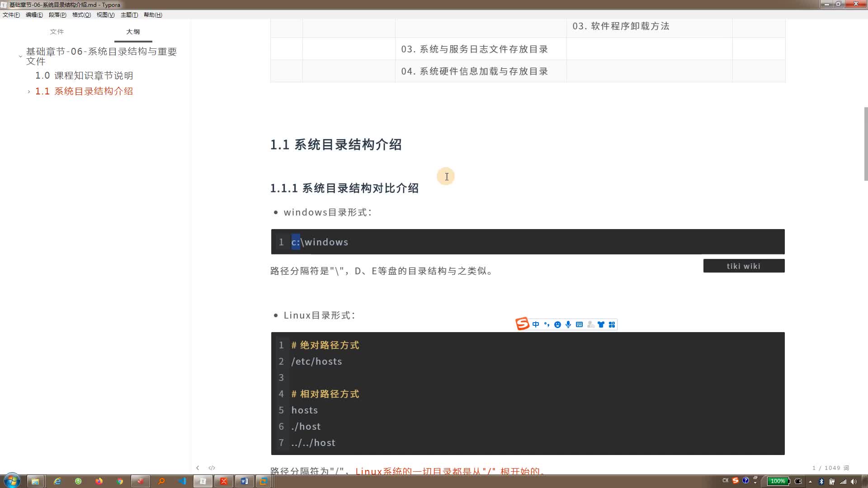The height and width of the screenshot is (488, 868).
Task: Launch Firefox from the taskbar
Action: 99,481
